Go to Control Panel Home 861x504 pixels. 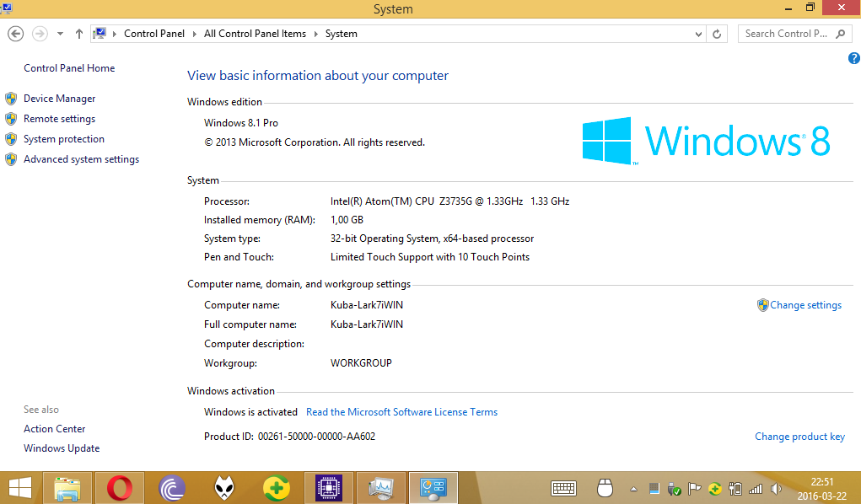click(69, 68)
